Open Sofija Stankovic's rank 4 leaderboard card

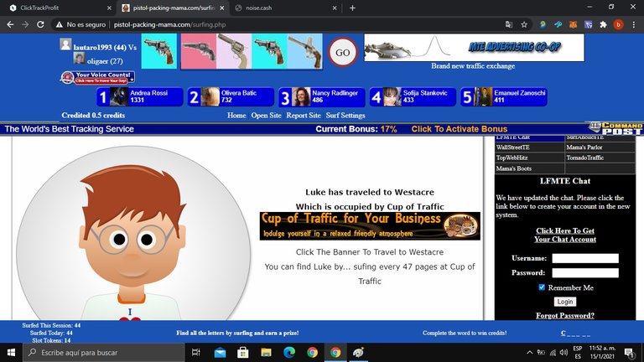[413, 97]
